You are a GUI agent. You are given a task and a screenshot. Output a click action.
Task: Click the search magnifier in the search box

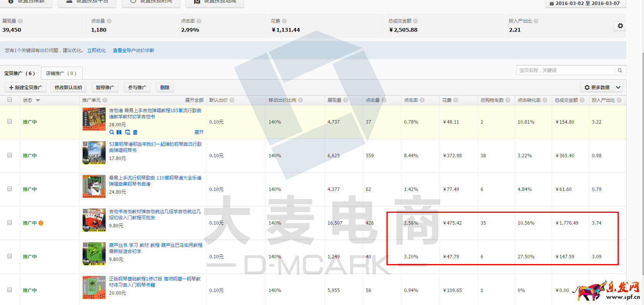coord(620,70)
